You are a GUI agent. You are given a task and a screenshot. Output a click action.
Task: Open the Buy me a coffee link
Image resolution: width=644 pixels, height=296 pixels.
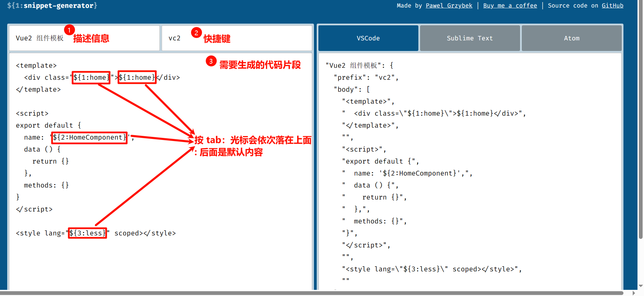click(x=510, y=5)
